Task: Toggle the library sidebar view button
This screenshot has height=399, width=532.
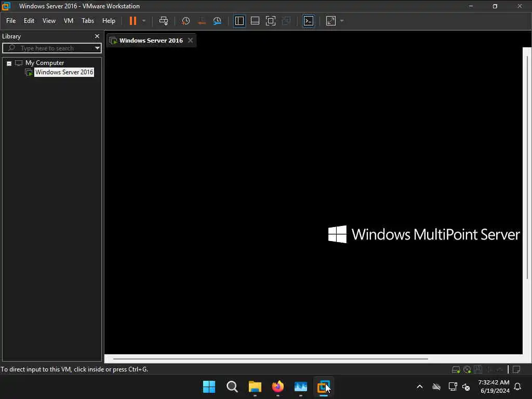Action: [239, 21]
